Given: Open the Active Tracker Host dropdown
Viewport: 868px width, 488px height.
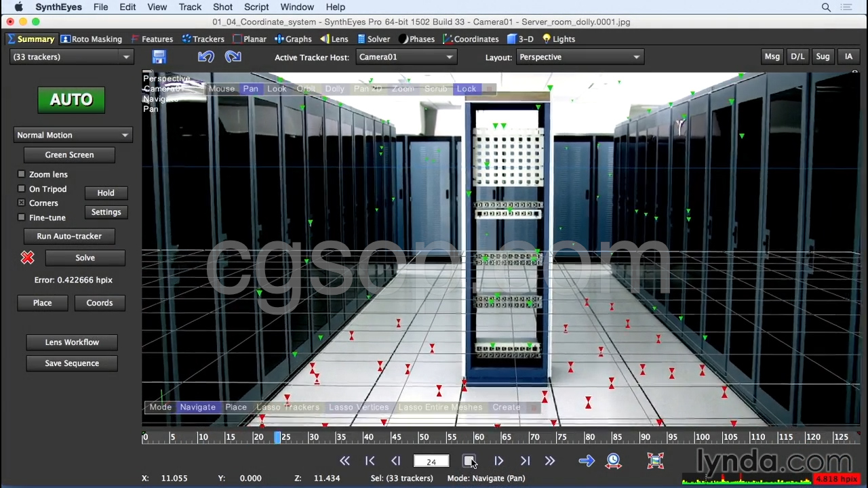Looking at the screenshot, I should point(406,57).
